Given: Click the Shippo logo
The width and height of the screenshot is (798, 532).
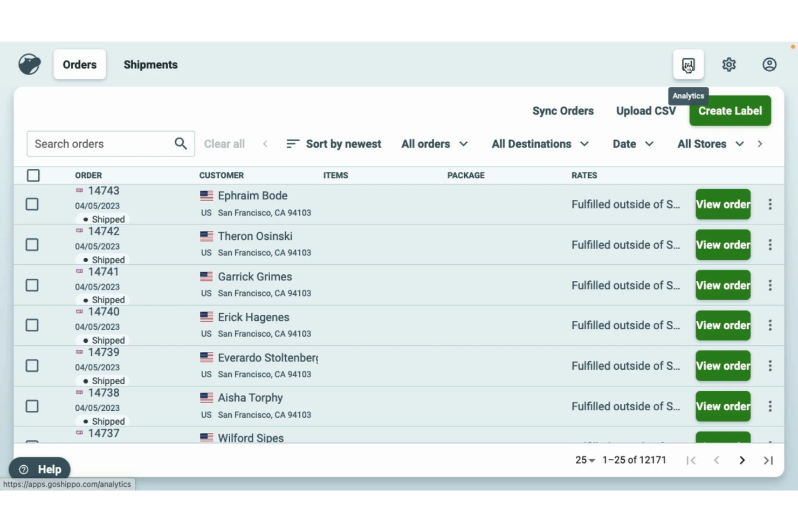Looking at the screenshot, I should click(x=29, y=64).
